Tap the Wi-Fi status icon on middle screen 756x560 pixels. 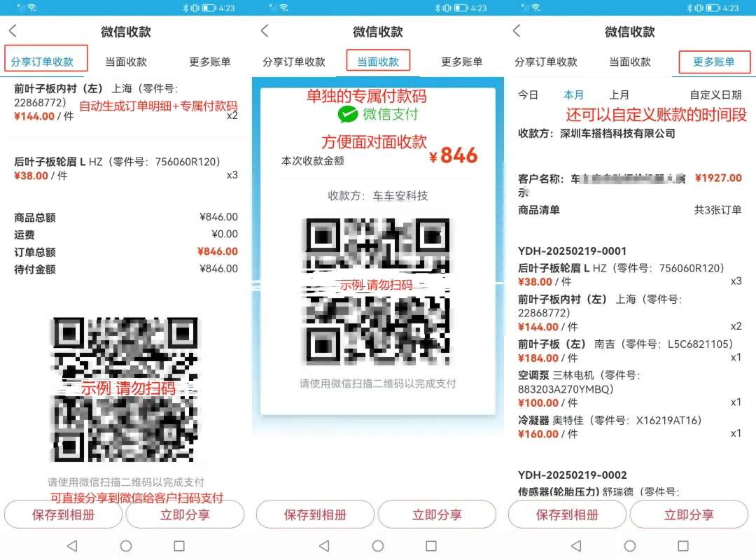click(284, 8)
